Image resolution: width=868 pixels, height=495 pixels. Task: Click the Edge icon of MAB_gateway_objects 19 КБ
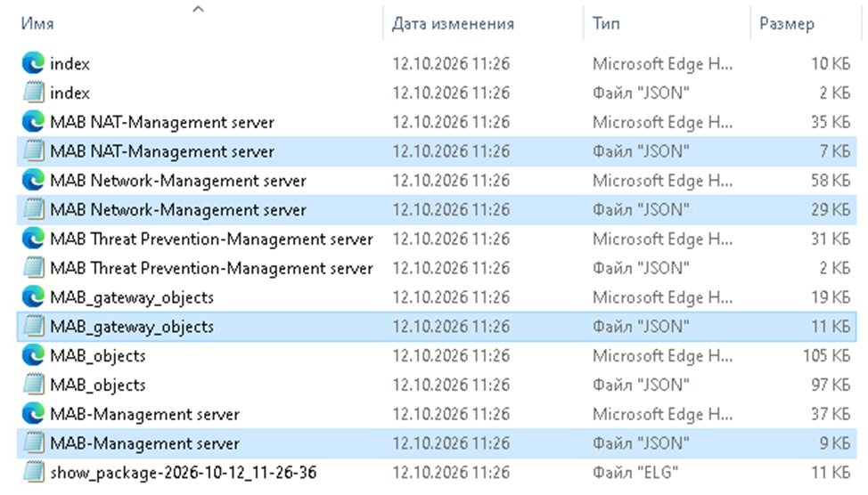[x=33, y=297]
